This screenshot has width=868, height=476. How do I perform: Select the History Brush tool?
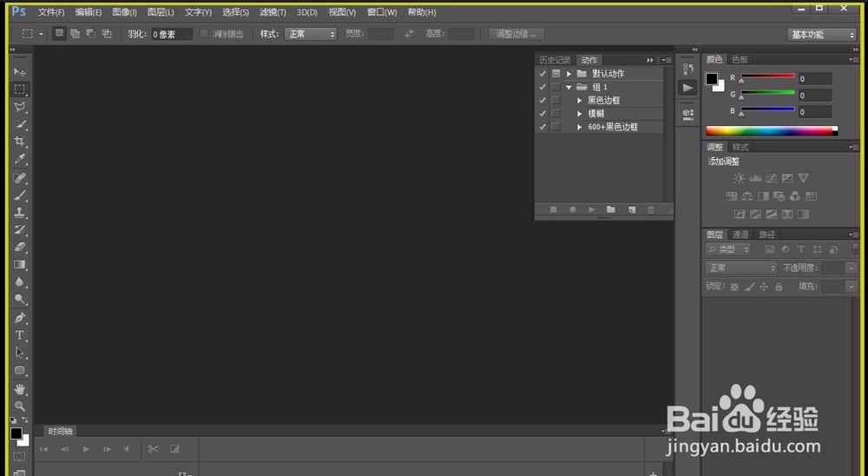[20, 229]
